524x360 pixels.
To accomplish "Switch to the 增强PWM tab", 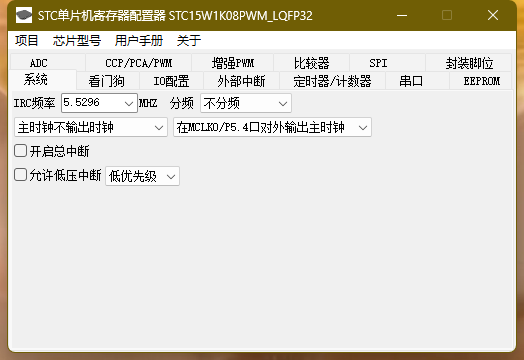I will click(233, 63).
